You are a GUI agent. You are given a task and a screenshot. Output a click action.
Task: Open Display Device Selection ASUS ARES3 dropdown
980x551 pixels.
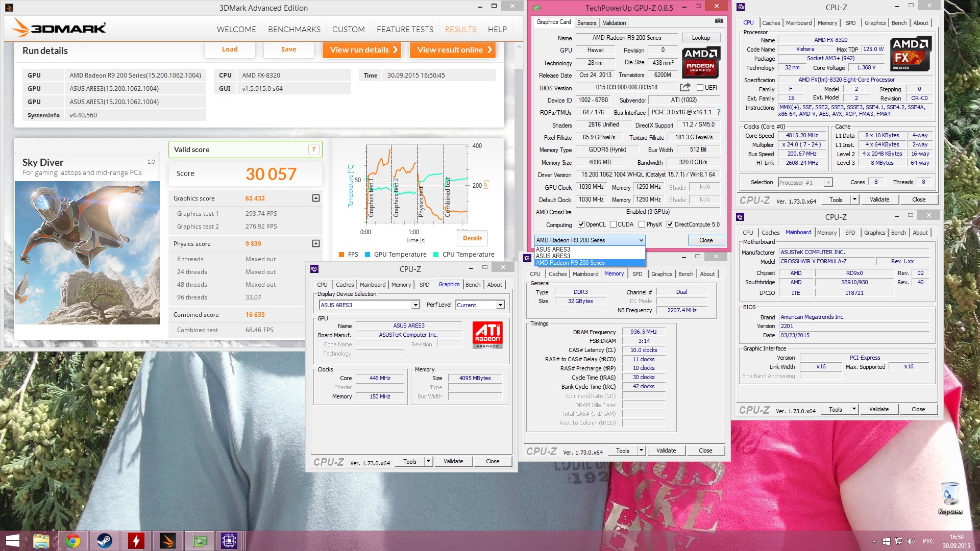pyautogui.click(x=415, y=305)
